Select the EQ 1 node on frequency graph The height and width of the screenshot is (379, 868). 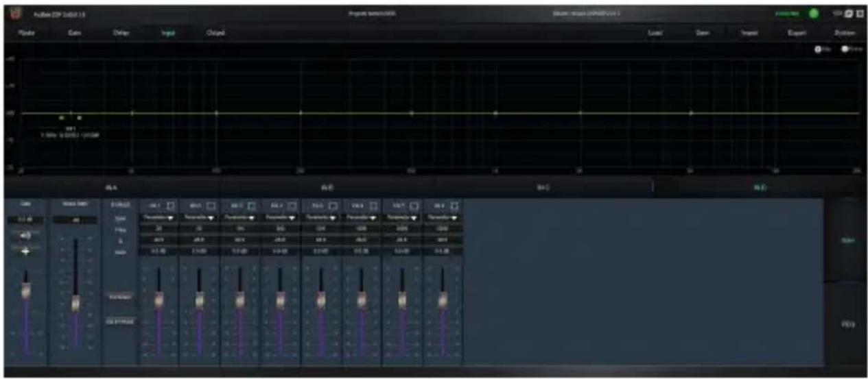pos(71,113)
